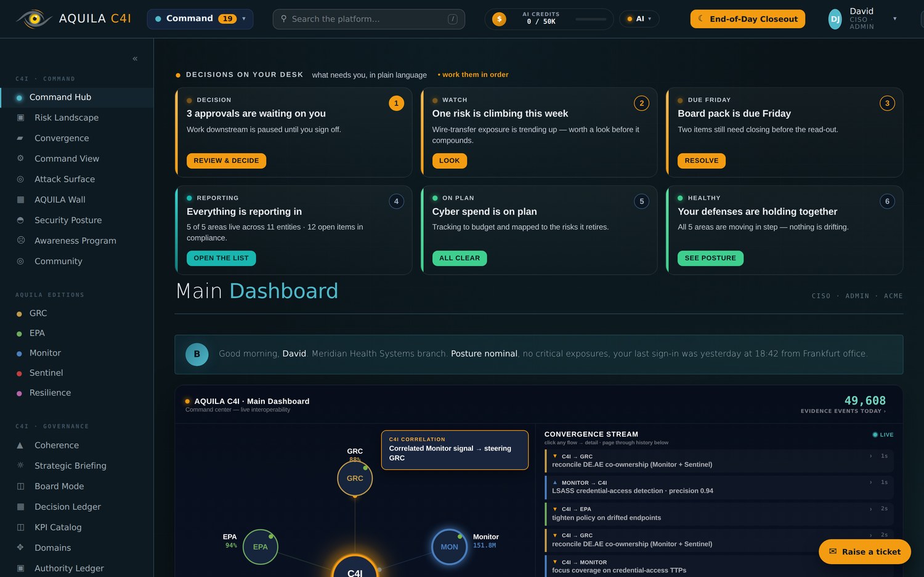Select the EPA node in the graph
The height and width of the screenshot is (577, 924).
pyautogui.click(x=261, y=547)
